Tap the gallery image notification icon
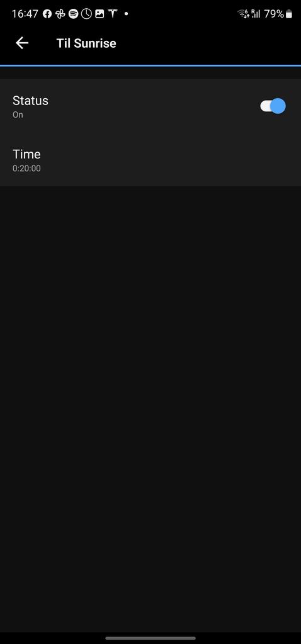 pos(99,14)
